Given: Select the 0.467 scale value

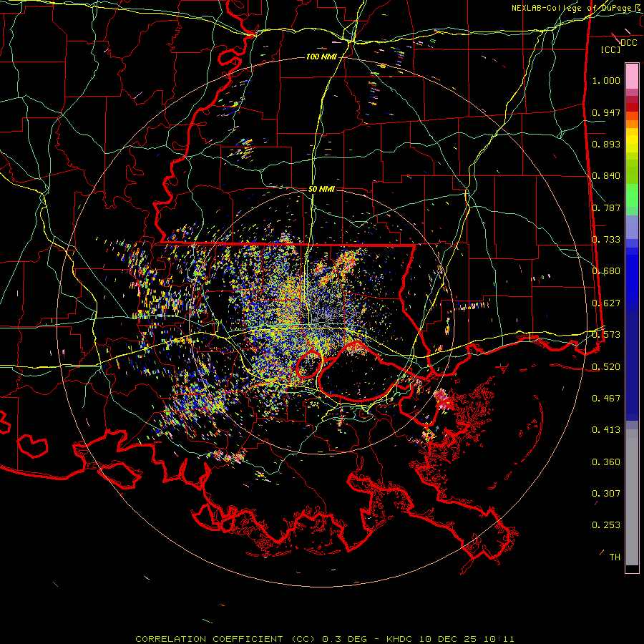Looking at the screenshot, I should 606,399.
